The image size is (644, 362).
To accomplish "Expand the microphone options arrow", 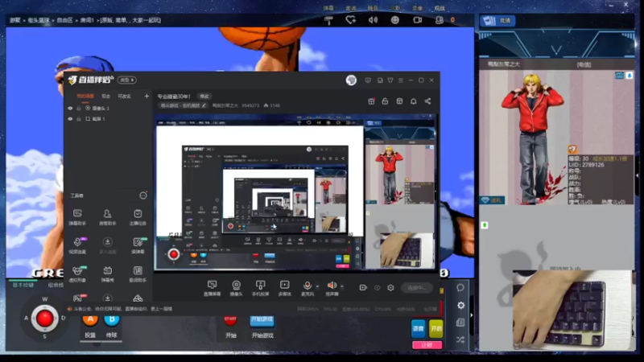I will tap(317, 286).
